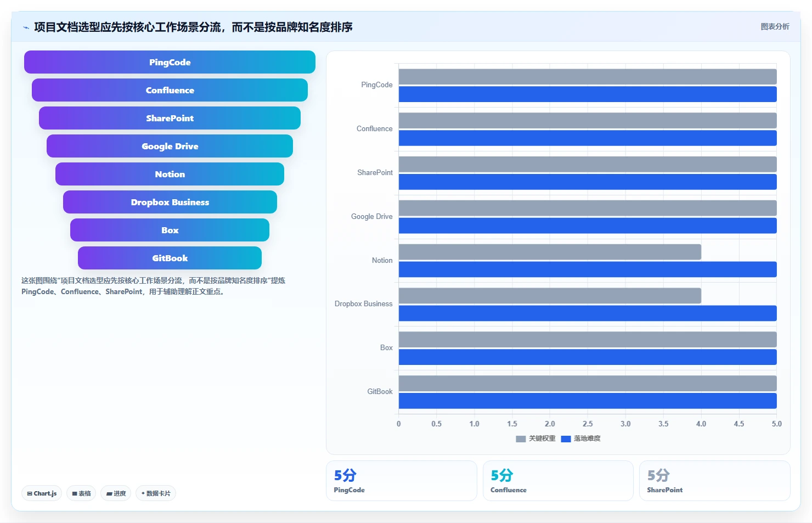Toggle the 落地难度 legend item
The image size is (812, 523).
[x=580, y=438]
